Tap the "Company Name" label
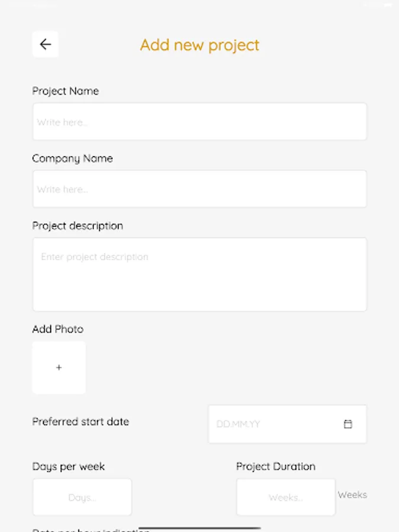 click(x=73, y=158)
